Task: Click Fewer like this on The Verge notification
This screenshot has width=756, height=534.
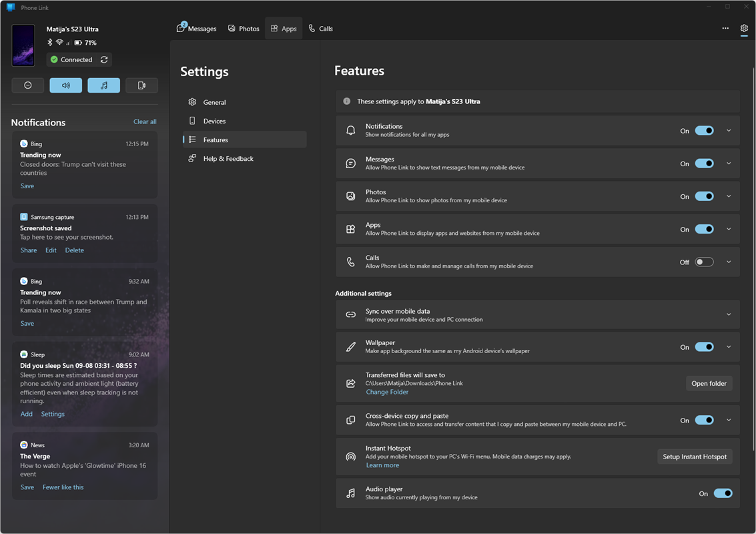Action: coord(63,487)
